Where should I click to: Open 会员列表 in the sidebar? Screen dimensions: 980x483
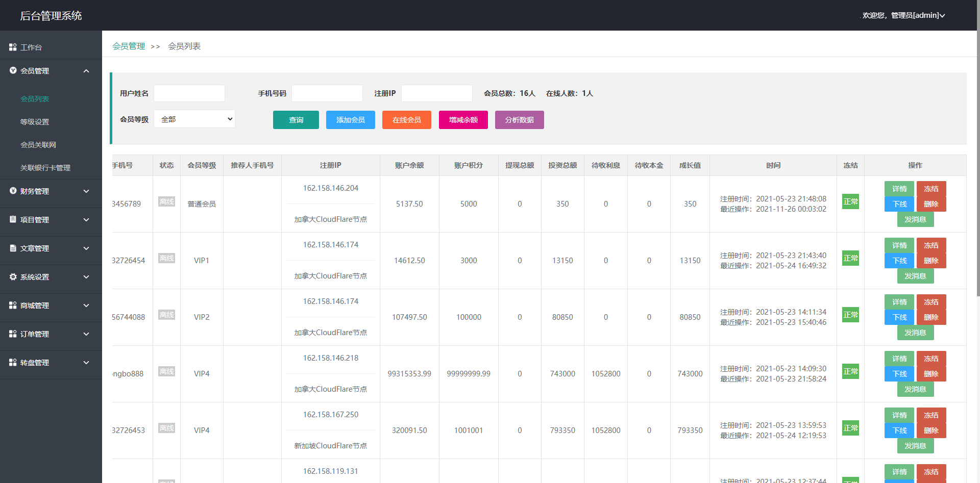pos(35,99)
